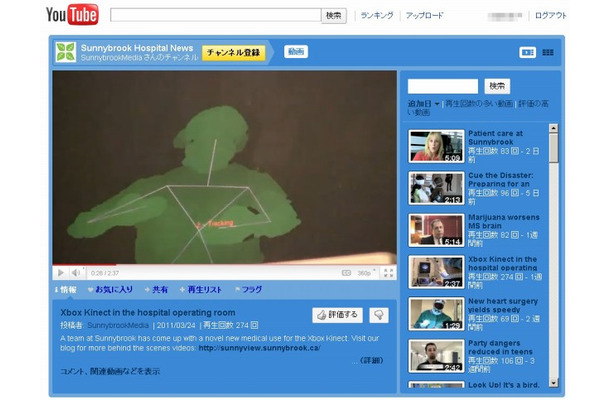Screen dimensions: 610x400
Task: Click the チャンネル登録 subscribe button
Action: click(233, 53)
